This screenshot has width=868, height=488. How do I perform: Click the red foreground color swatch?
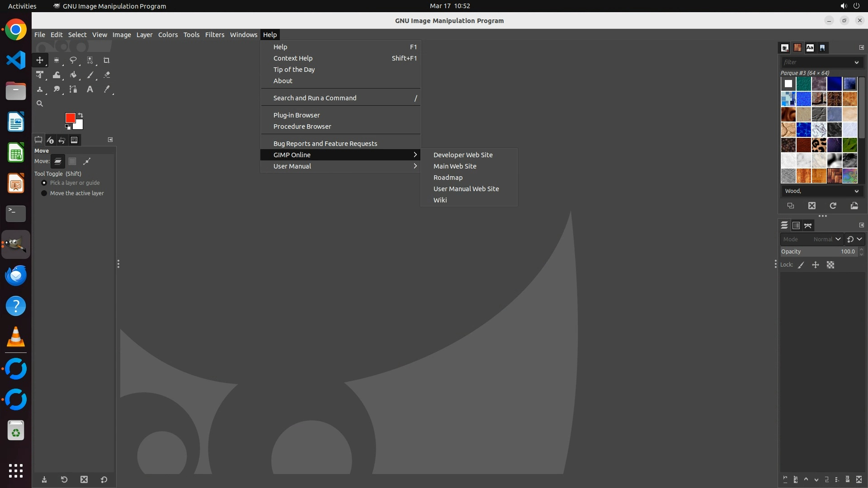(x=70, y=117)
